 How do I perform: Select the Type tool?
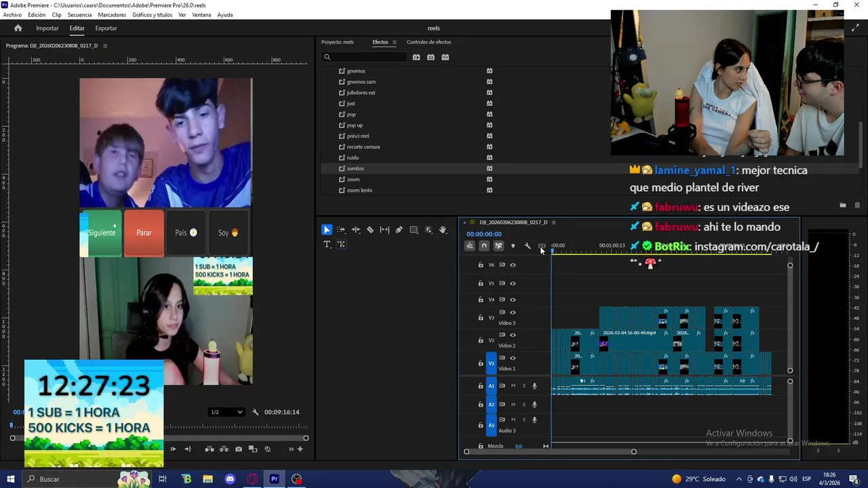pos(326,244)
